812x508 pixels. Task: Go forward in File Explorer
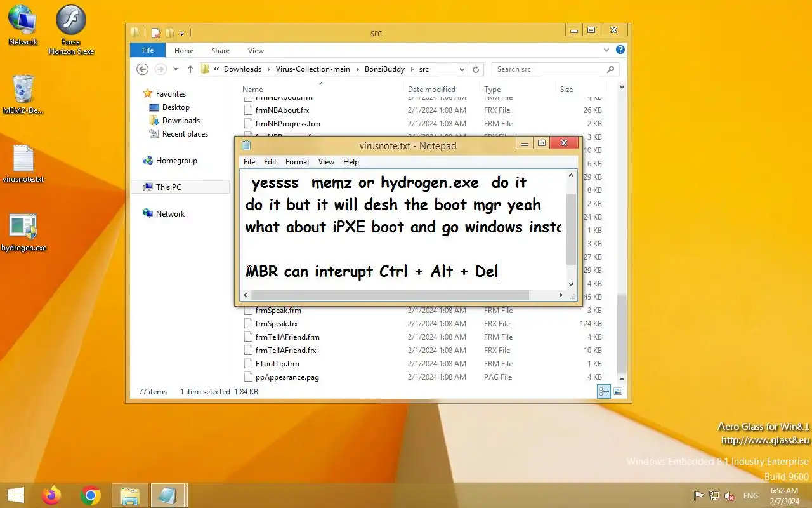160,69
